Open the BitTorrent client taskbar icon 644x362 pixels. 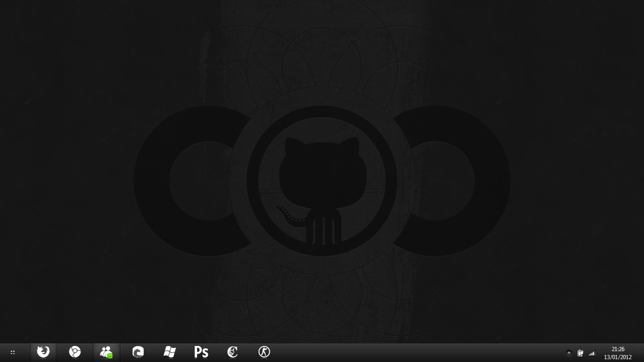click(138, 352)
